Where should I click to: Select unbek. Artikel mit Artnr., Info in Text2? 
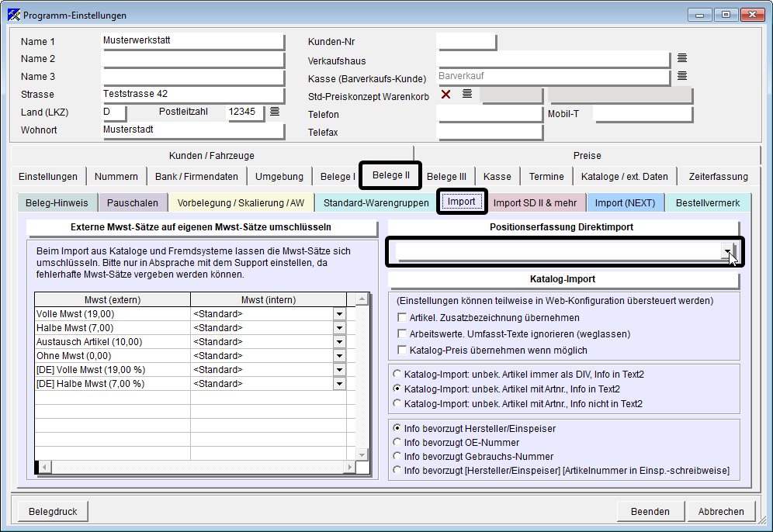tap(397, 389)
